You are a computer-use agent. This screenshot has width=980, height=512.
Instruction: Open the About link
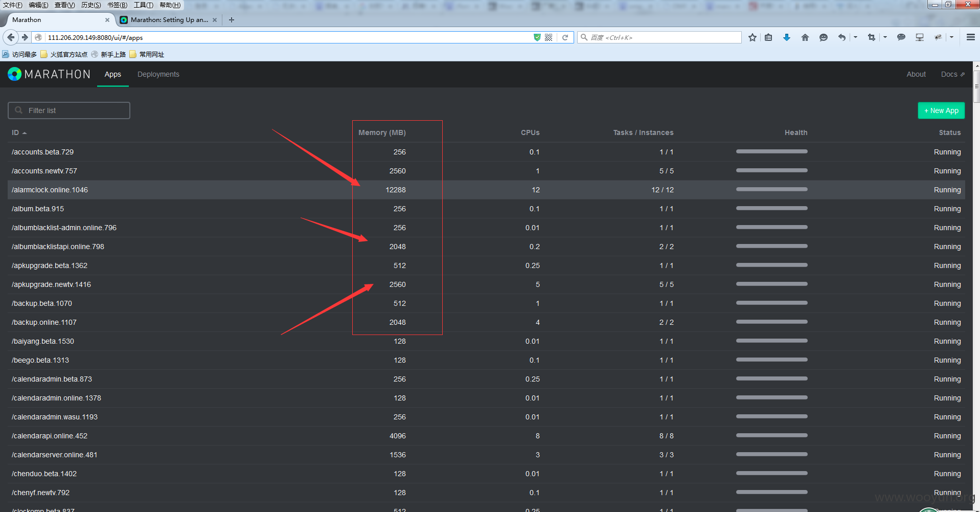(x=916, y=74)
